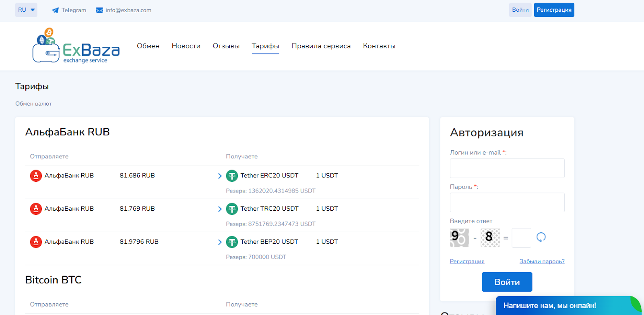This screenshot has height=315, width=644.
Task: Click the 81.686 RUB rate value
Action: coord(137,176)
